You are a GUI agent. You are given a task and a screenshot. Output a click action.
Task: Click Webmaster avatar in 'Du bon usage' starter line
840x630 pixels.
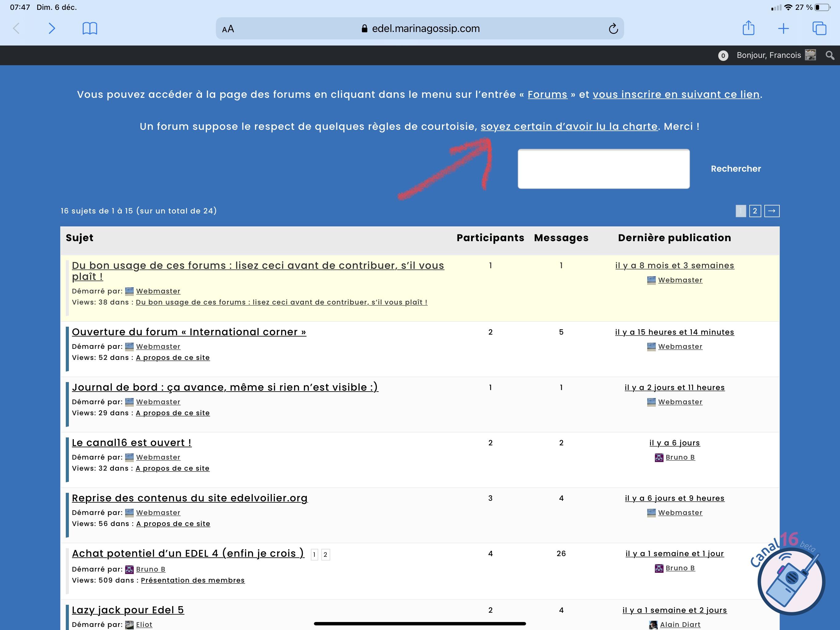point(129,291)
